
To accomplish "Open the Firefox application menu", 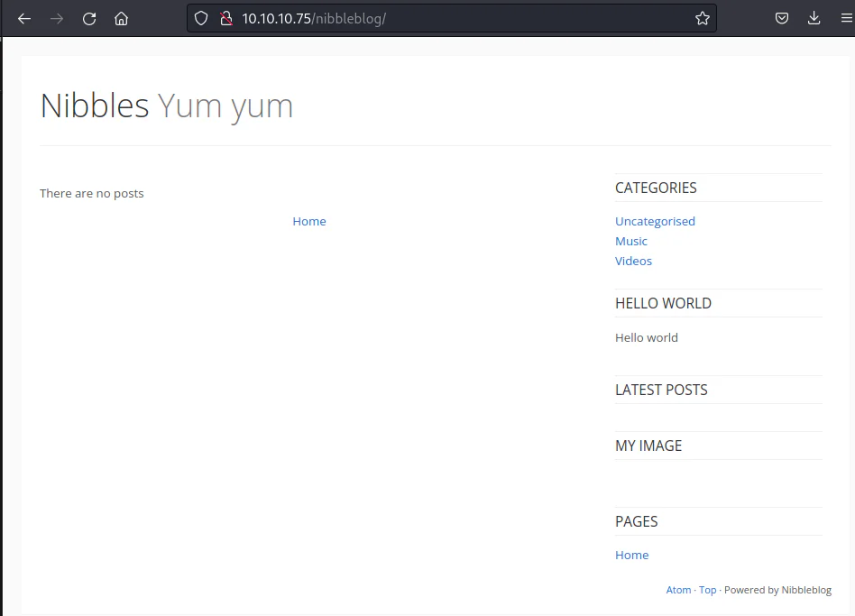I will coord(846,19).
